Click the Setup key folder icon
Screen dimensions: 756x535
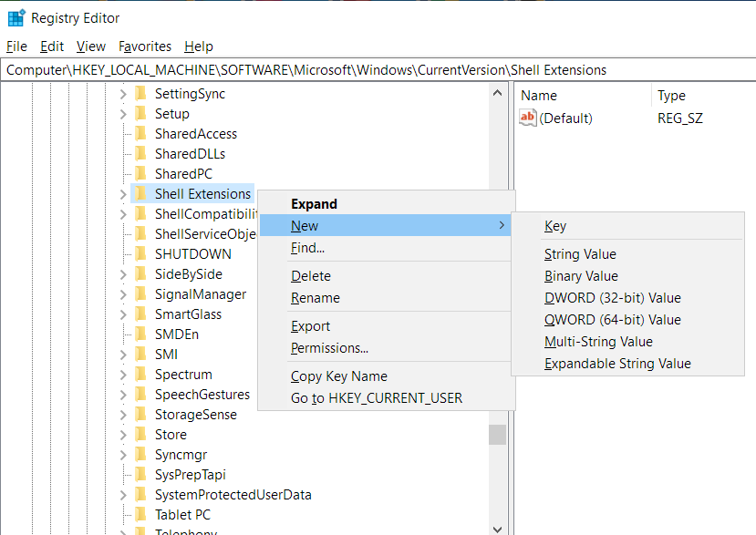tap(139, 113)
